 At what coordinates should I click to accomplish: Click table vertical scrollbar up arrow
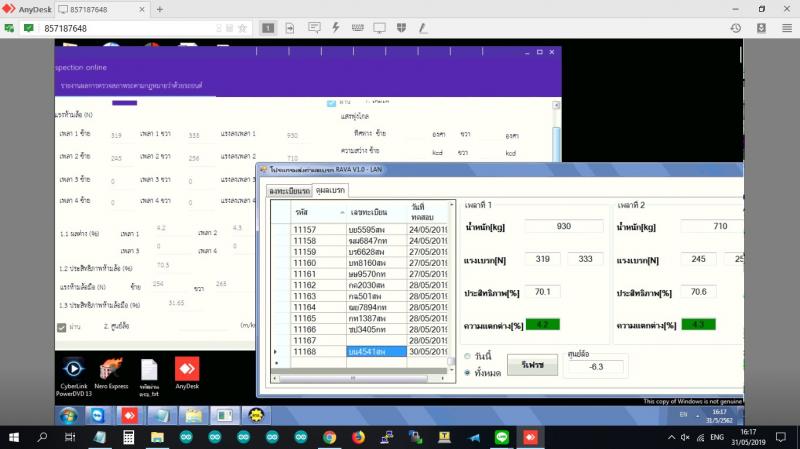tap(452, 205)
